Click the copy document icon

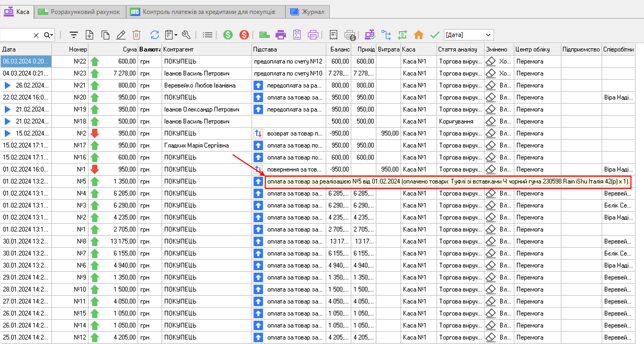pyautogui.click(x=105, y=35)
